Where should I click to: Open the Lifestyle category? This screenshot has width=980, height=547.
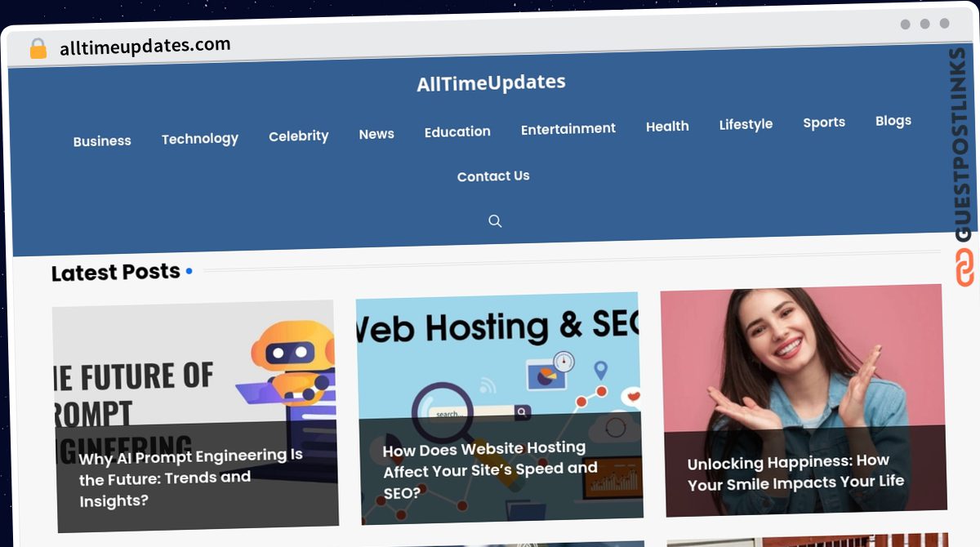(746, 124)
